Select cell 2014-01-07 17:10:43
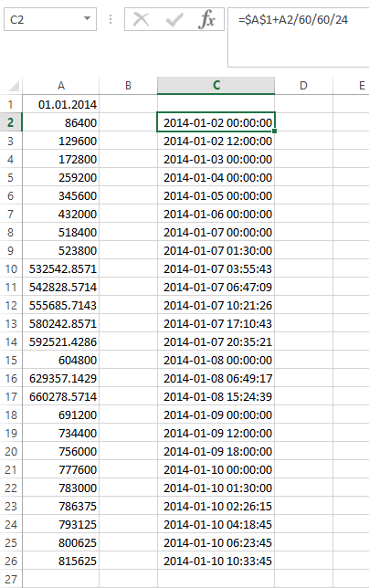This screenshot has width=369, height=588. [x=216, y=323]
